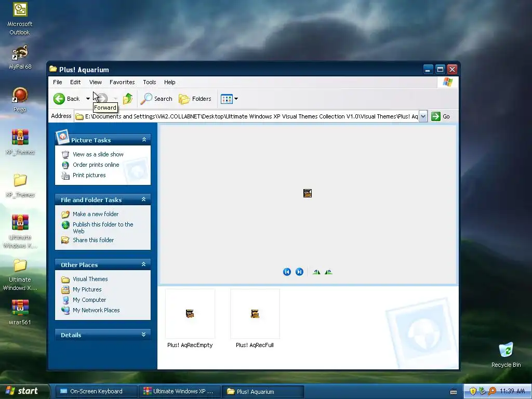Expand the Details panel

[x=143, y=335]
